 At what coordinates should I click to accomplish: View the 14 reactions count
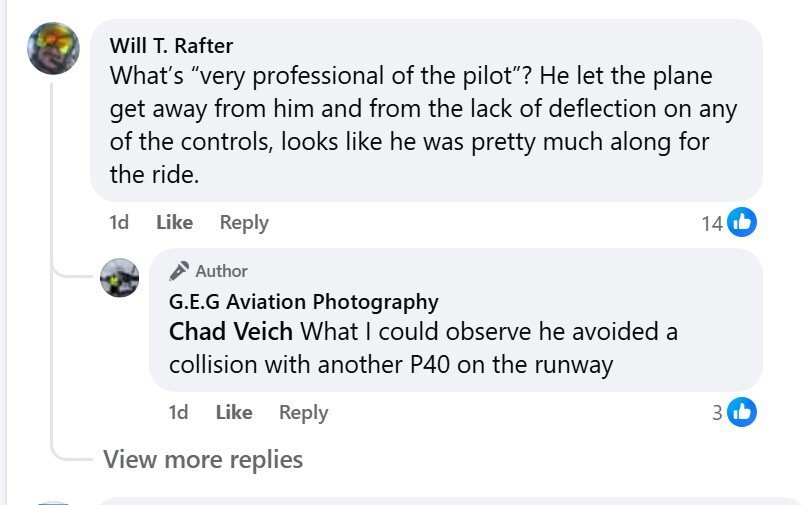pos(712,223)
